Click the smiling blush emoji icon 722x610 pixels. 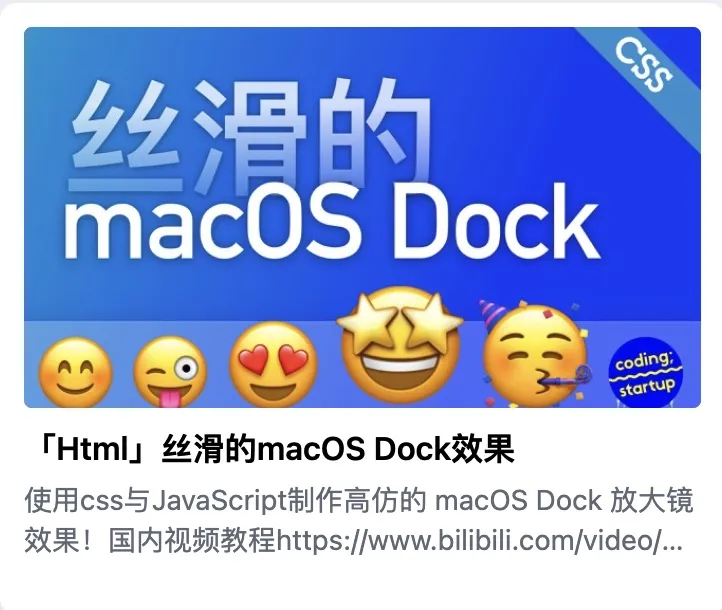(75, 372)
